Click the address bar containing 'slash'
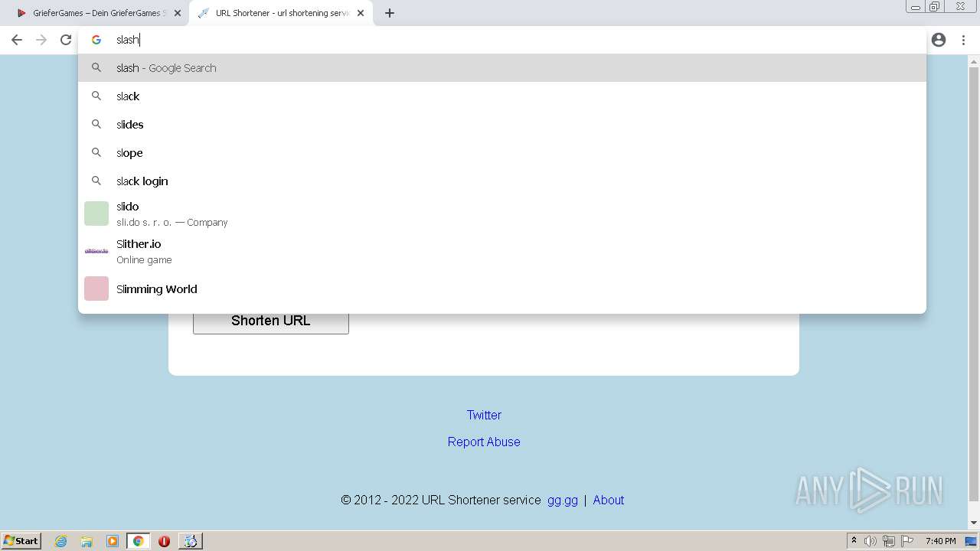This screenshot has width=980, height=551. coord(501,40)
